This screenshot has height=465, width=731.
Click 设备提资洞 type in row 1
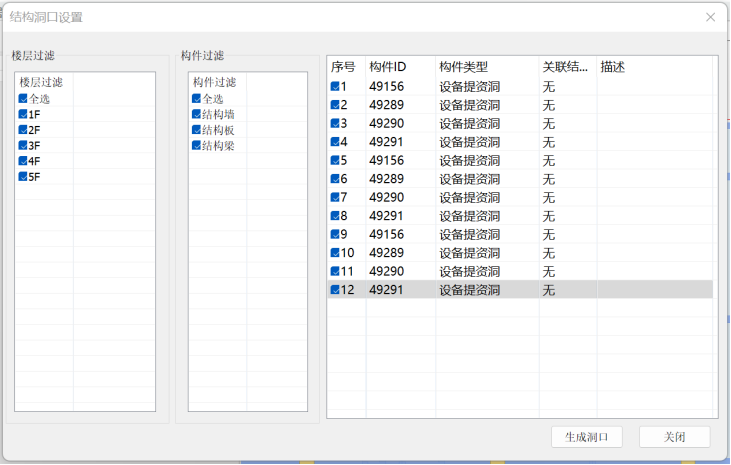click(x=469, y=86)
